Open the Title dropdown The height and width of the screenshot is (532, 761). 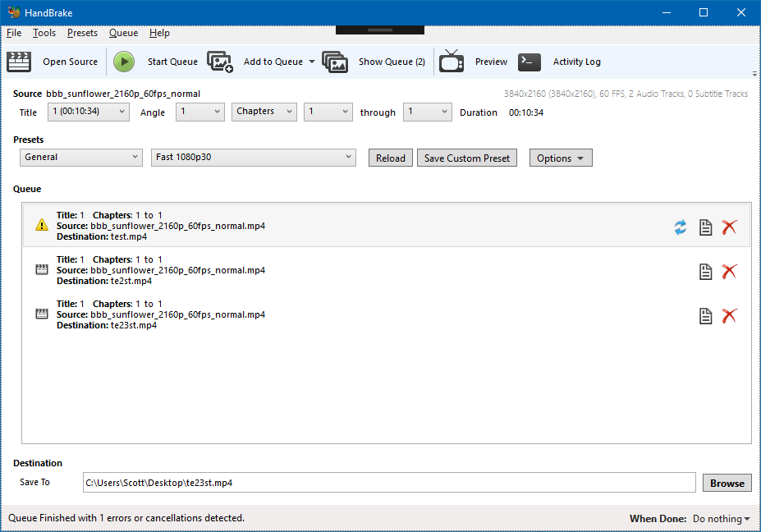pyautogui.click(x=89, y=112)
